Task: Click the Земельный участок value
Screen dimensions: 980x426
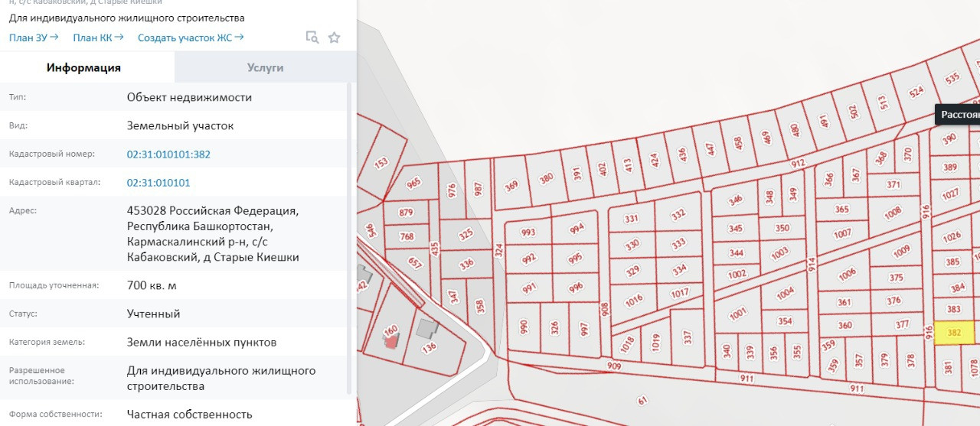Action: 181,125
